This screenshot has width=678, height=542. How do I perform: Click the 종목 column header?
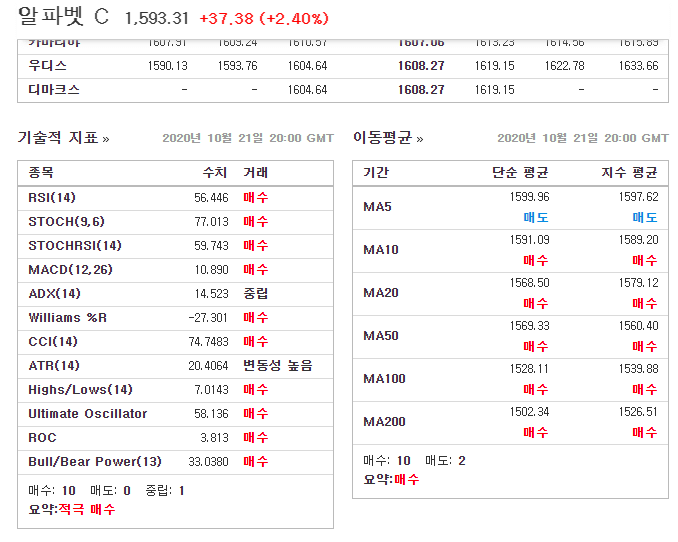tap(41, 173)
